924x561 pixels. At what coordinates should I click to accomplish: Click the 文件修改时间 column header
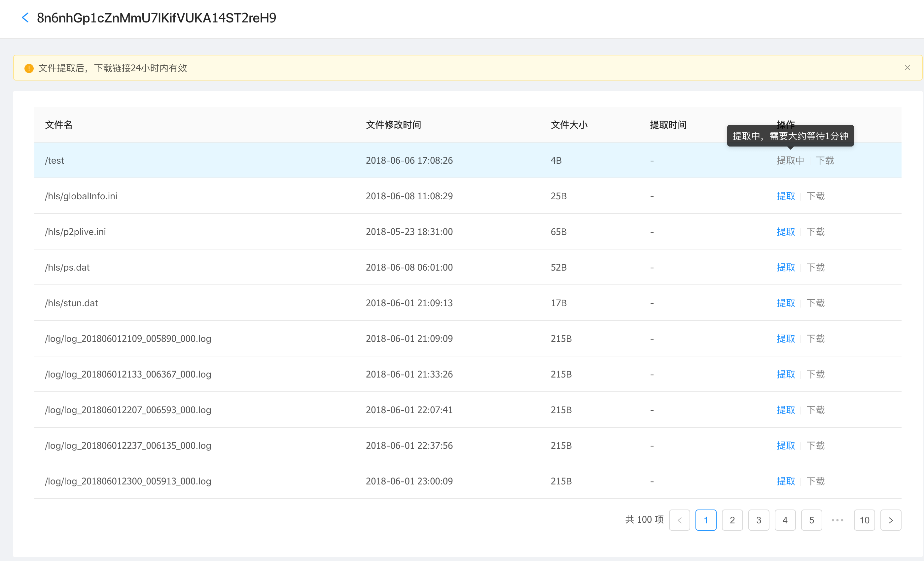393,125
